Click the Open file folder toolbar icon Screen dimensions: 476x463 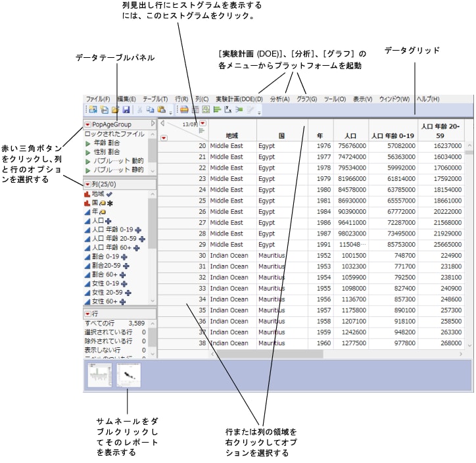pos(115,110)
